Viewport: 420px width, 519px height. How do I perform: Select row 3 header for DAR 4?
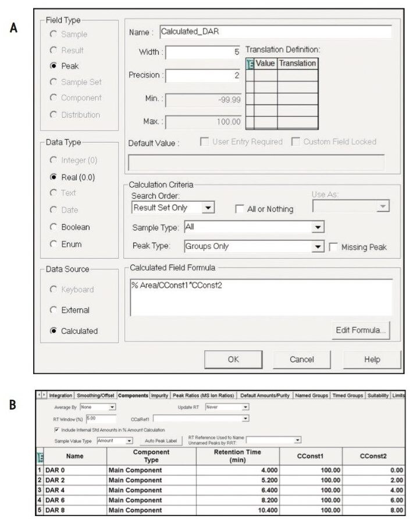(x=40, y=490)
